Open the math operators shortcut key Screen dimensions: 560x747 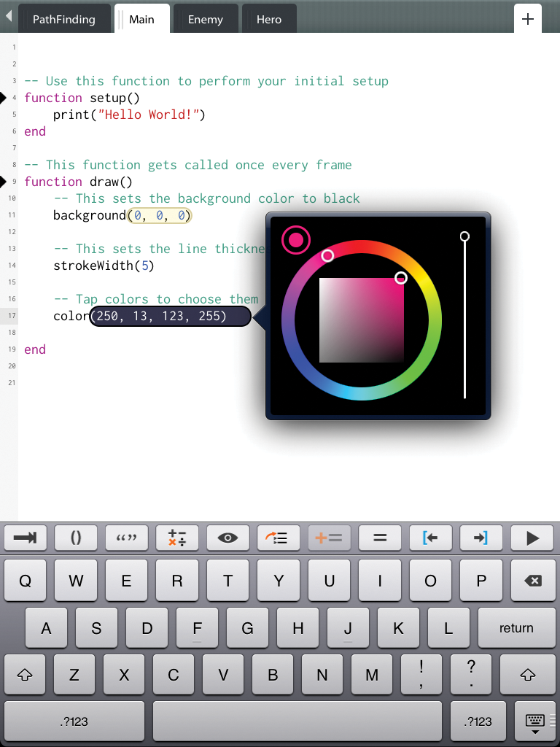177,538
